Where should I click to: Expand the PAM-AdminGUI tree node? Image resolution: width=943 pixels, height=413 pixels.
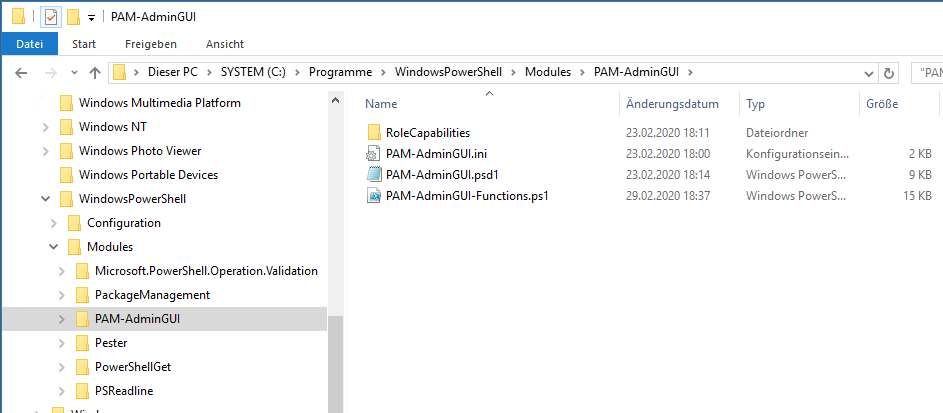(61, 319)
